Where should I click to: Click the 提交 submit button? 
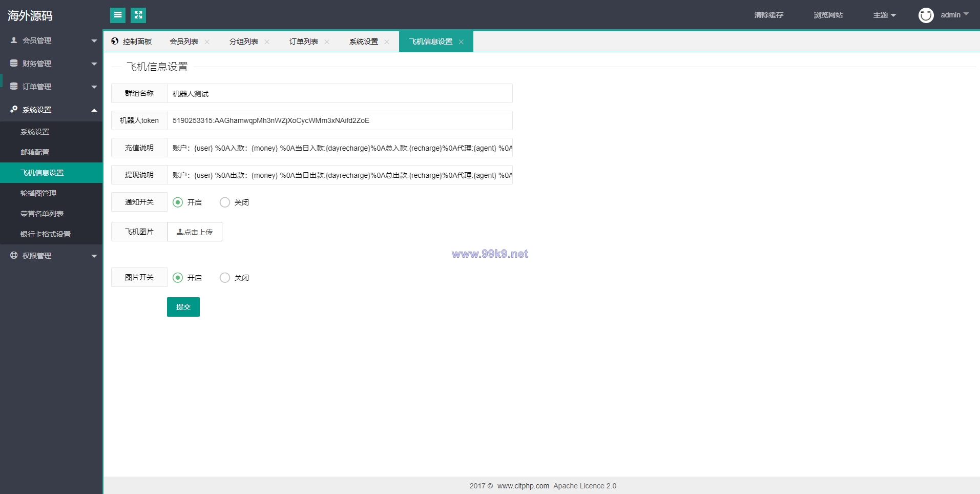point(183,307)
